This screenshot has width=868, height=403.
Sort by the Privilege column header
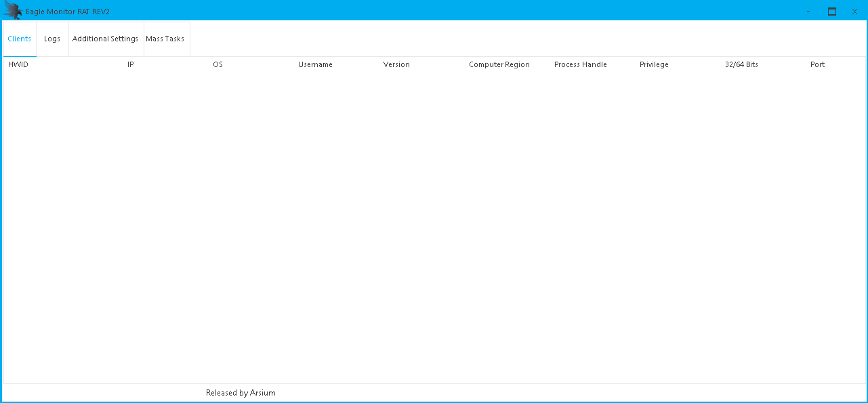(x=654, y=64)
